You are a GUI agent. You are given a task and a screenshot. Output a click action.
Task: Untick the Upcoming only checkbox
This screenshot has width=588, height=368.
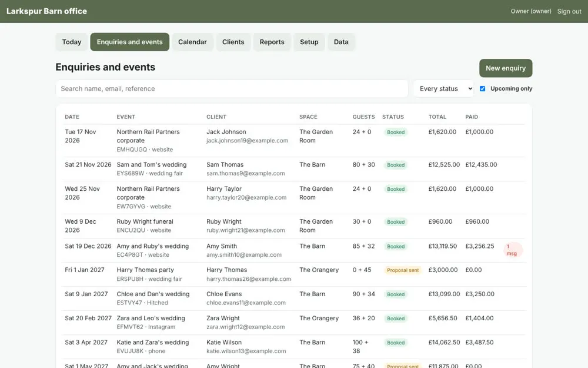[482, 89]
